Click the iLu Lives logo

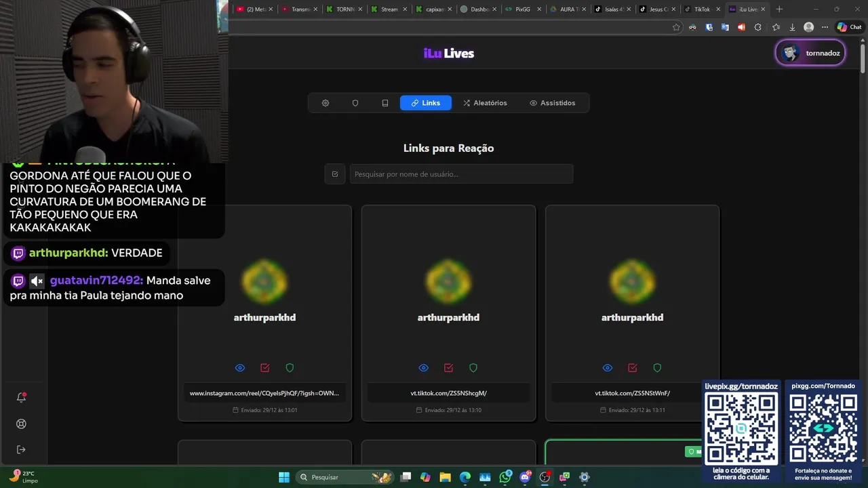pos(449,54)
